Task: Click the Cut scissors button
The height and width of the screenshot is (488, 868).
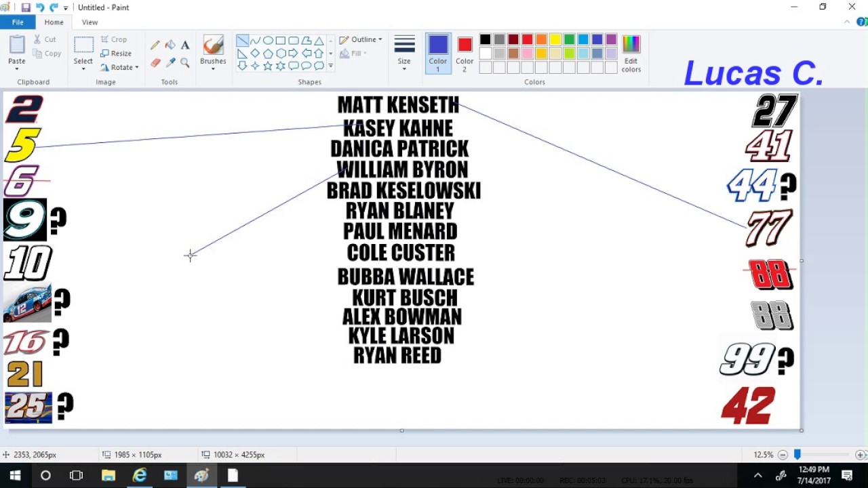Action: [45, 39]
